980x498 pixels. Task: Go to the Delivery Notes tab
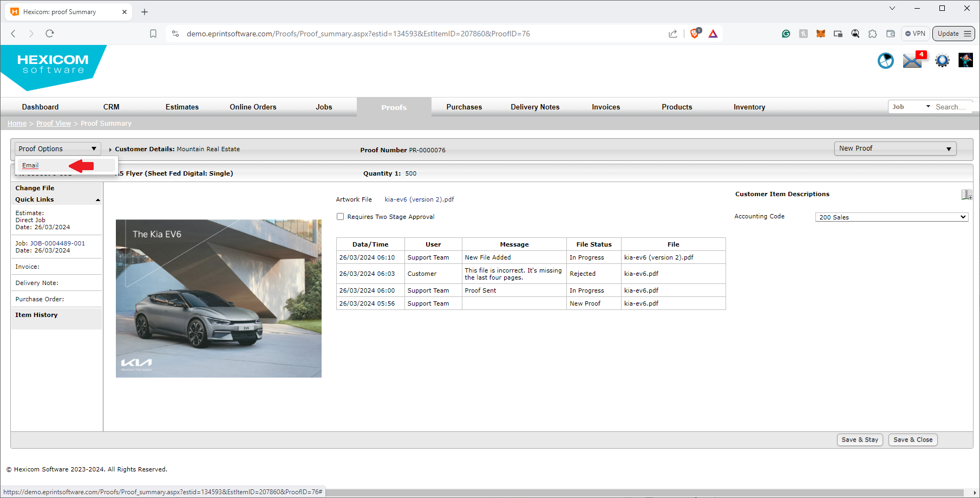[535, 107]
